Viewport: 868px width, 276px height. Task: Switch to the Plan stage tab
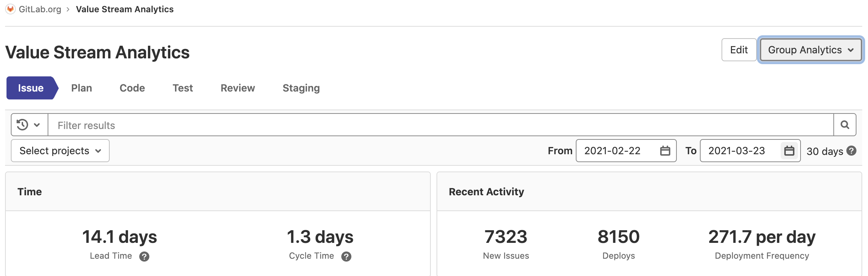[81, 88]
